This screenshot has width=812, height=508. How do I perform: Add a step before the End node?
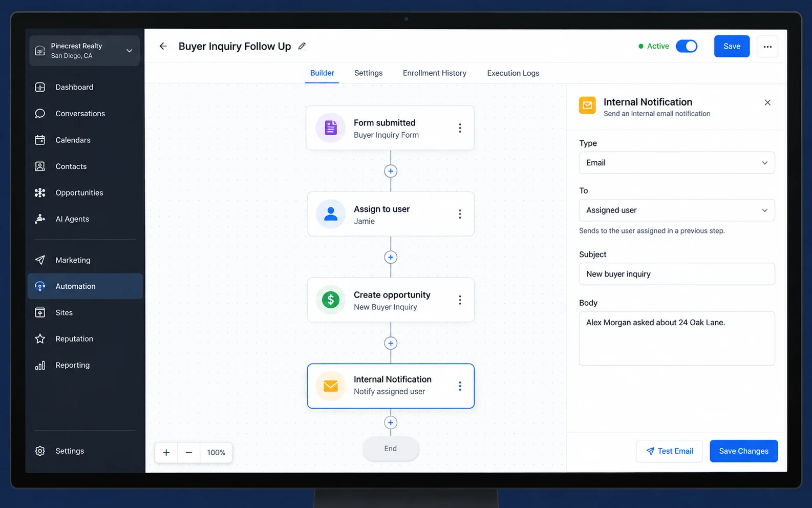point(391,422)
